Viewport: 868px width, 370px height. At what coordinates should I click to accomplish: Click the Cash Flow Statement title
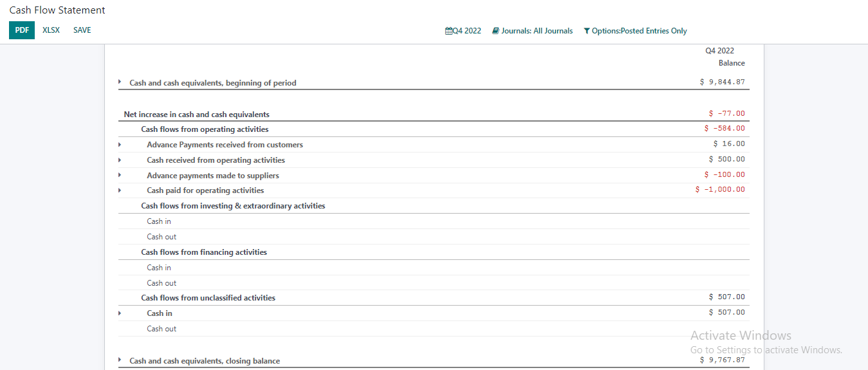[x=57, y=10]
